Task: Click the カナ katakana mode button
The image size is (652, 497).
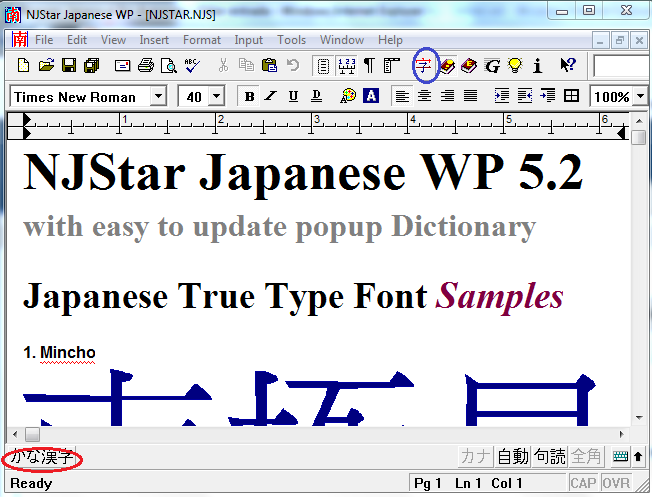Action: (x=475, y=457)
